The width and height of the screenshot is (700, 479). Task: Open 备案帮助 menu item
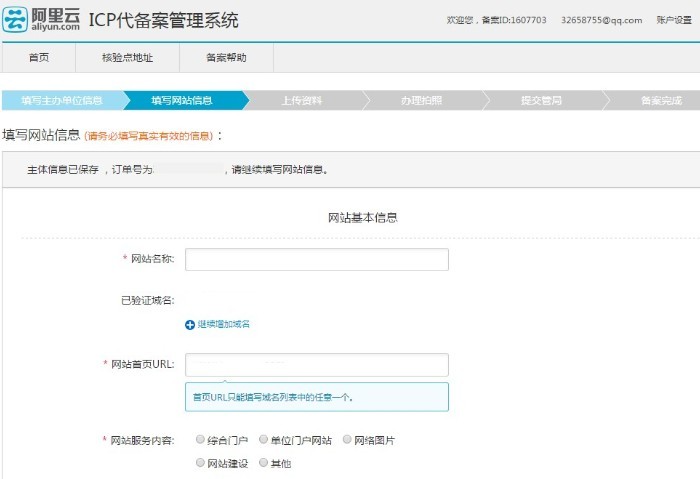[225, 58]
